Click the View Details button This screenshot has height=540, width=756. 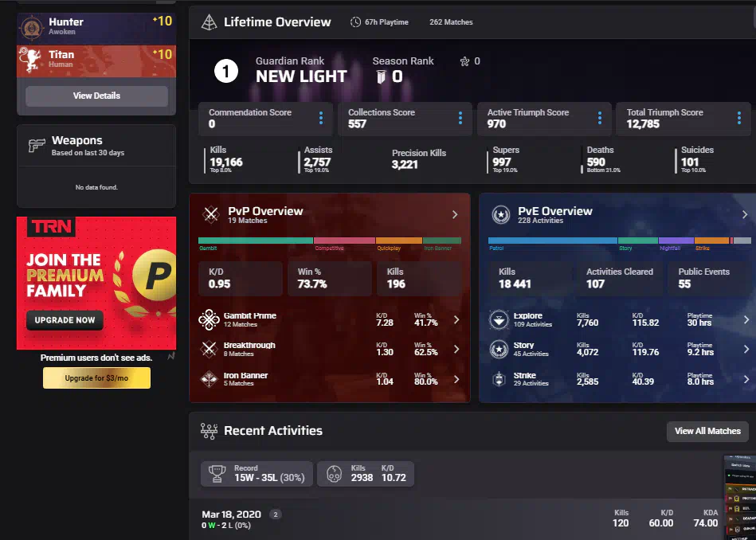[96, 96]
